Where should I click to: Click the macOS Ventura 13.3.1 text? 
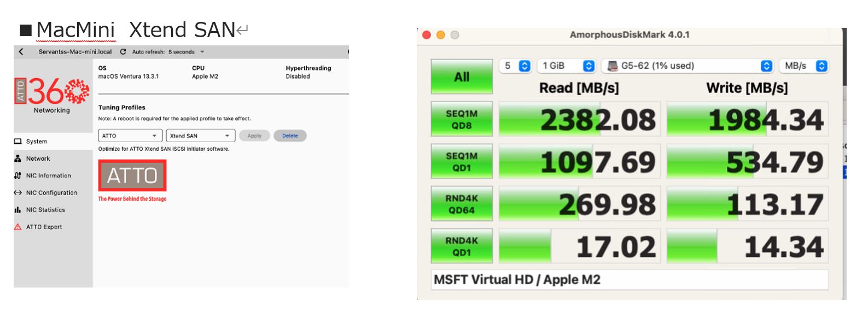point(129,77)
